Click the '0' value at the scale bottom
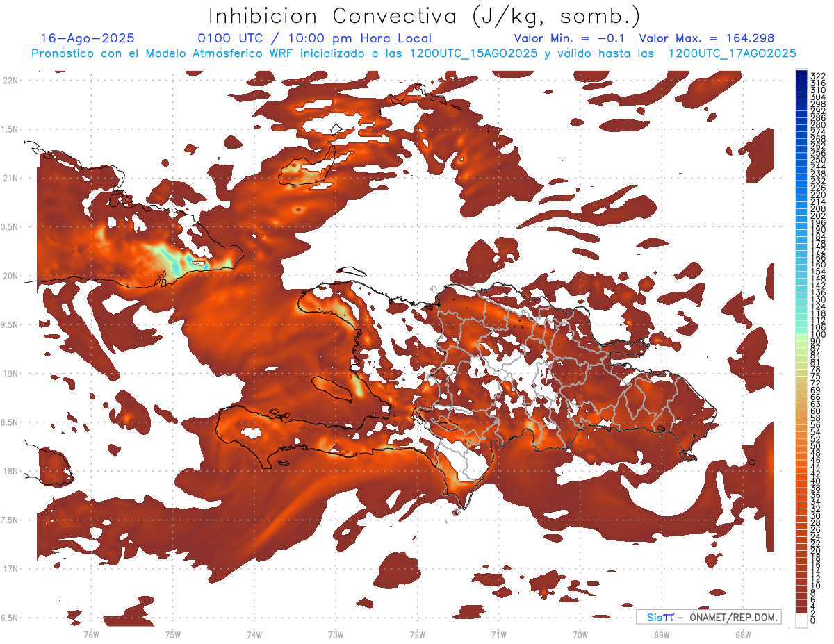 (x=813, y=621)
